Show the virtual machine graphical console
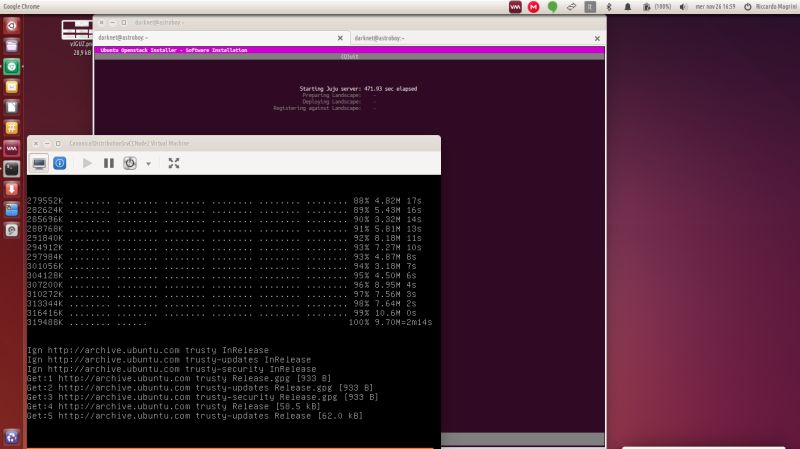 (x=39, y=163)
